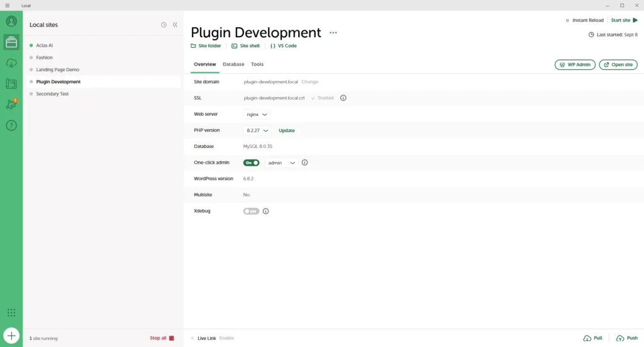Click the Update PHP version link
The height and width of the screenshot is (347, 644).
[287, 130]
